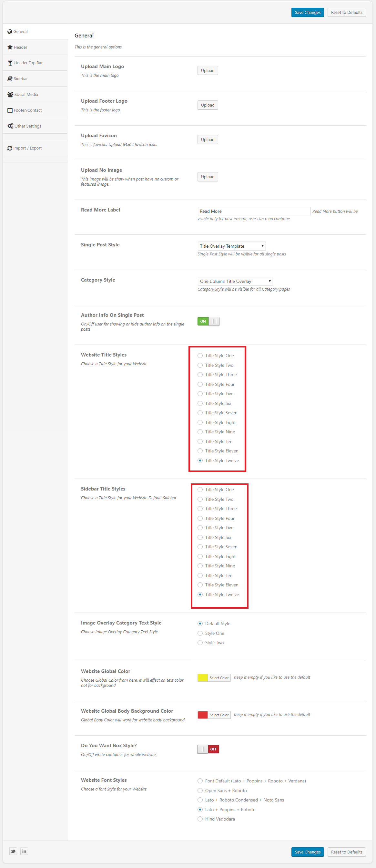Screen dimensions: 376x868
Task: Click the funnel icon beside Header Top Bar
Action: 10,63
